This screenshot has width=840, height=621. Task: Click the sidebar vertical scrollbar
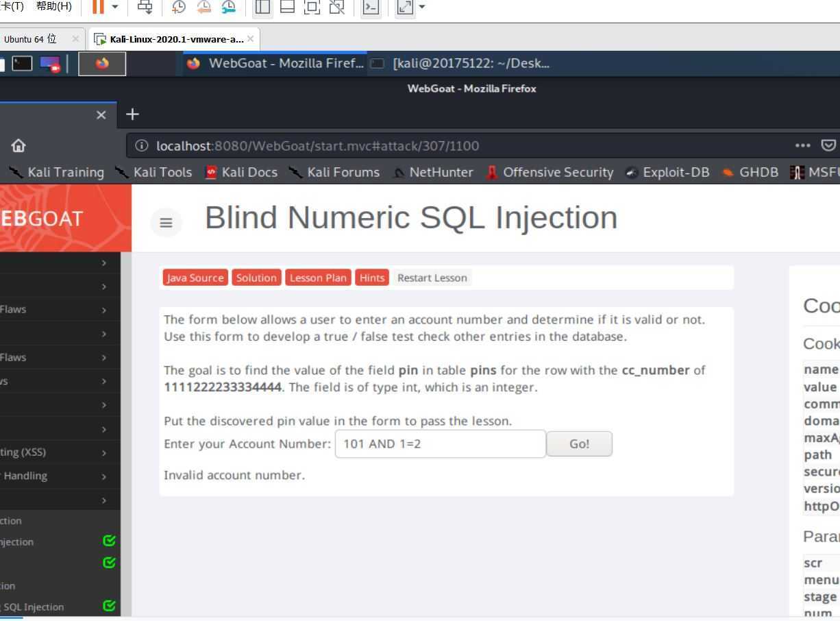(x=126, y=434)
